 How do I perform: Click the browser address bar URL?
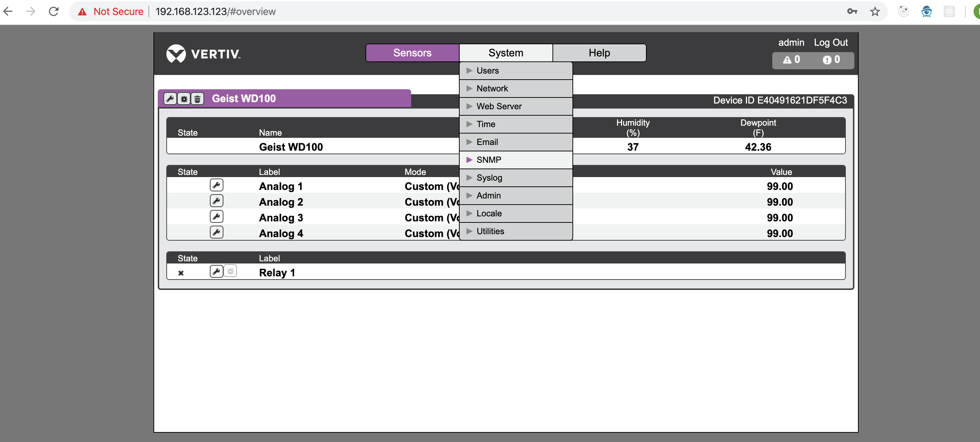click(215, 11)
